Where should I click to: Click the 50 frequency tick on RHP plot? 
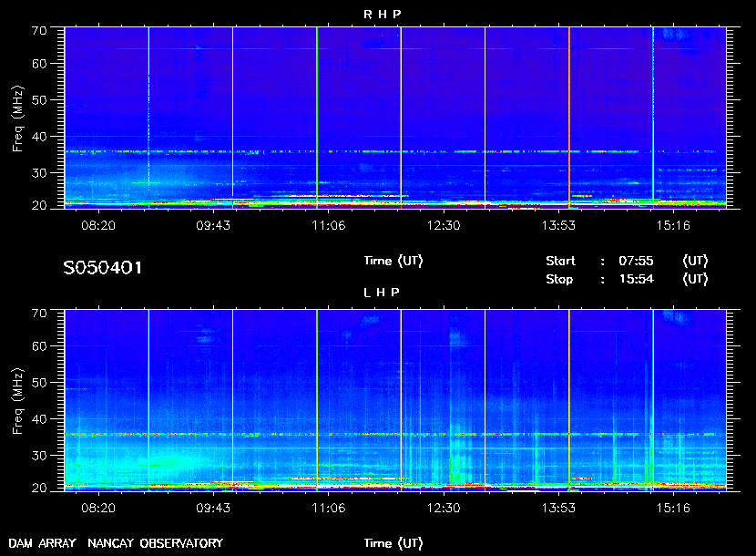39,100
